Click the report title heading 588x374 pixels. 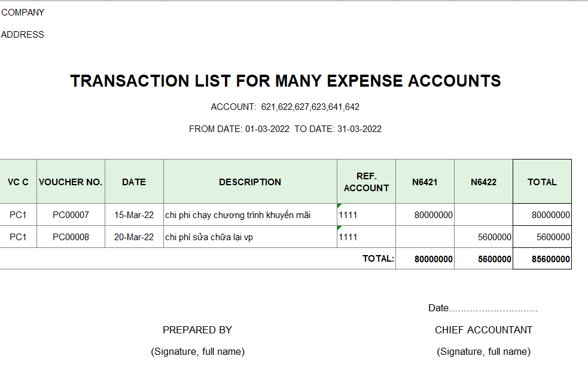pos(285,81)
